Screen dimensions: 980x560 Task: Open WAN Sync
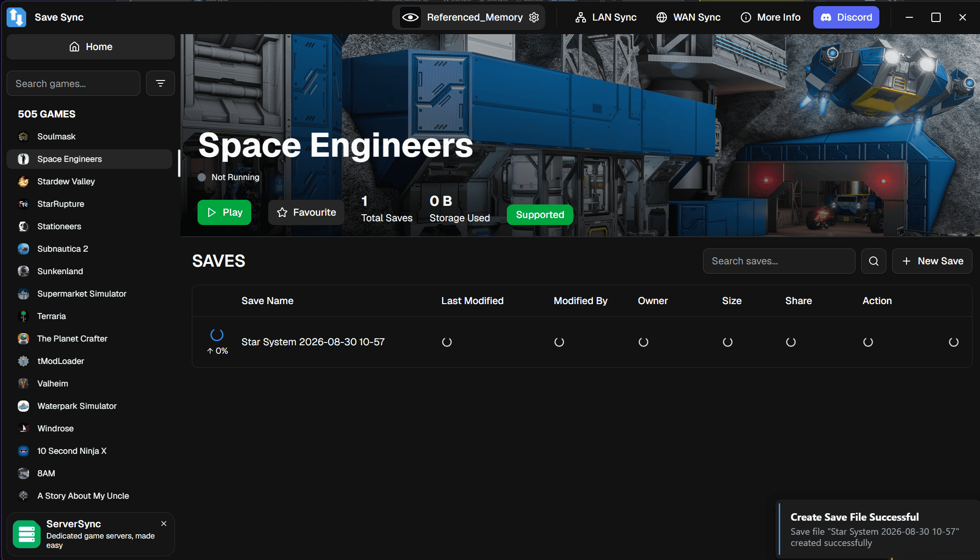[x=688, y=17]
